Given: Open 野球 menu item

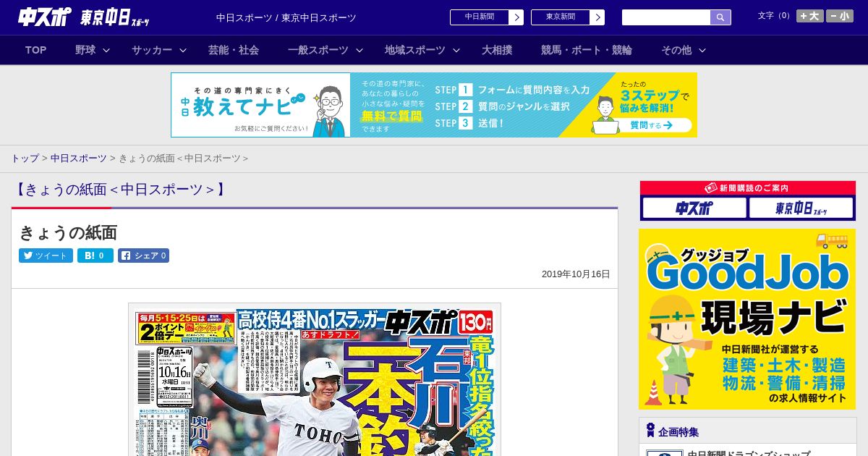Looking at the screenshot, I should 85,50.
